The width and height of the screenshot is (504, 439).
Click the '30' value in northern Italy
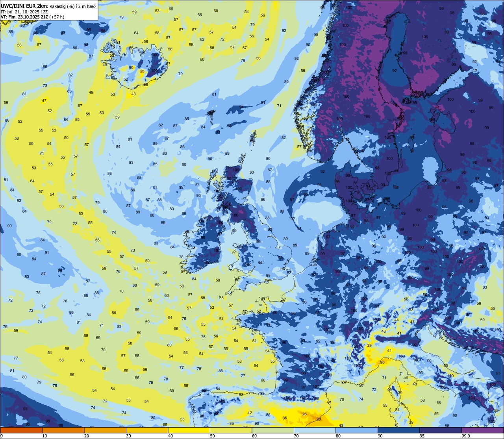[x=382, y=363]
